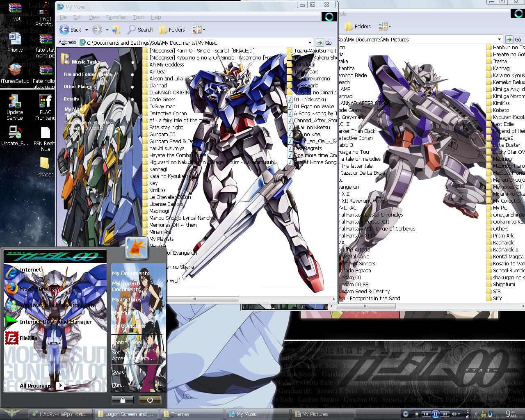Open Windows Live Messenger Beta from Start menu
Screen dimensions: 525x420
(x=50, y=305)
